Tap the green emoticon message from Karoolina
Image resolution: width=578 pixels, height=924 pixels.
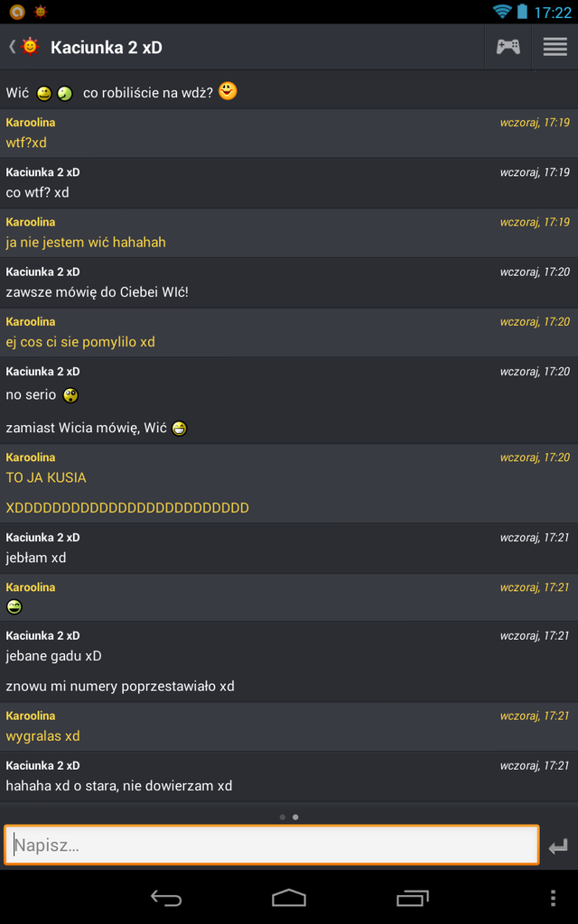click(x=14, y=606)
